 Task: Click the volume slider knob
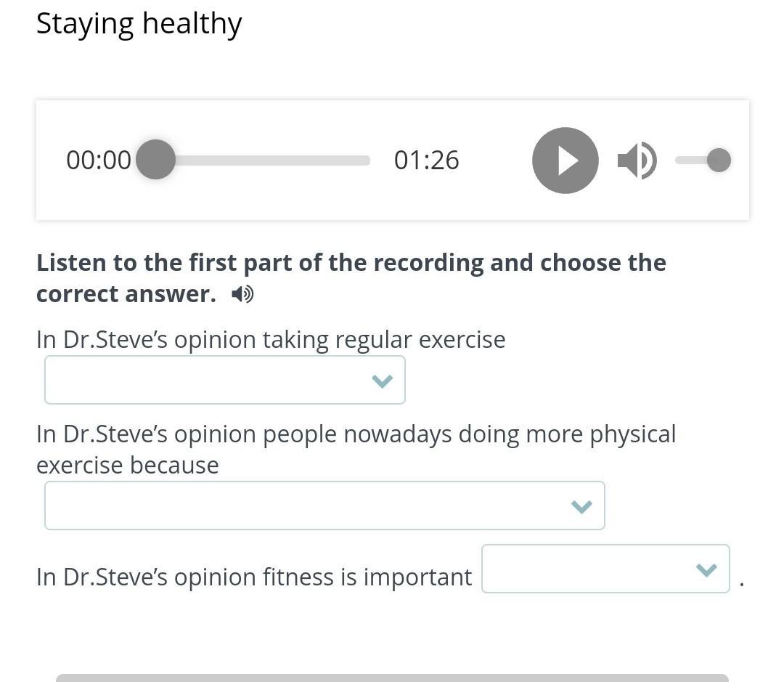click(719, 160)
